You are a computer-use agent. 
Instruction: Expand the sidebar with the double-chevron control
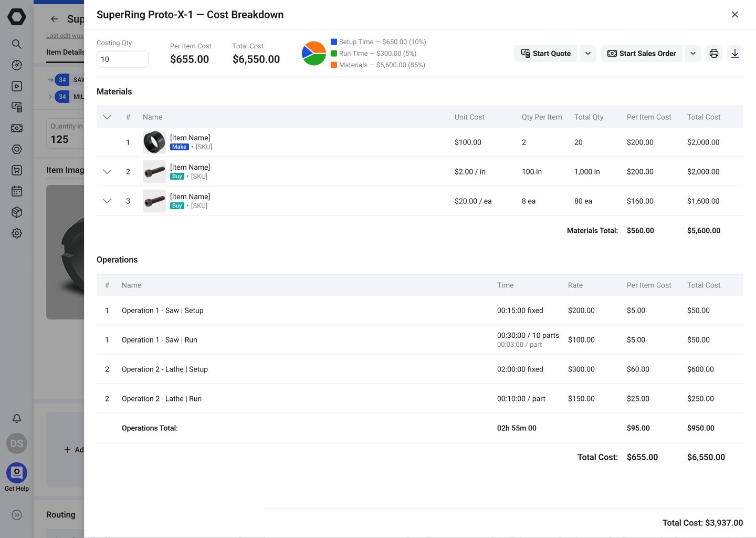pos(16,515)
